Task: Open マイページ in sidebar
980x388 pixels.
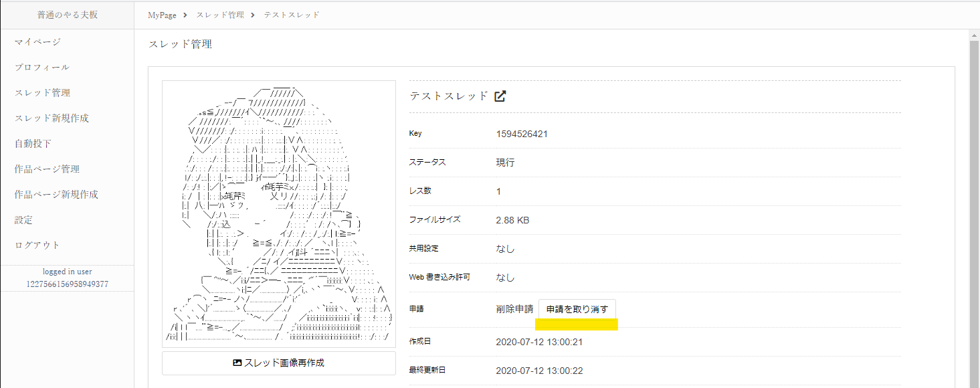Action: 37,42
